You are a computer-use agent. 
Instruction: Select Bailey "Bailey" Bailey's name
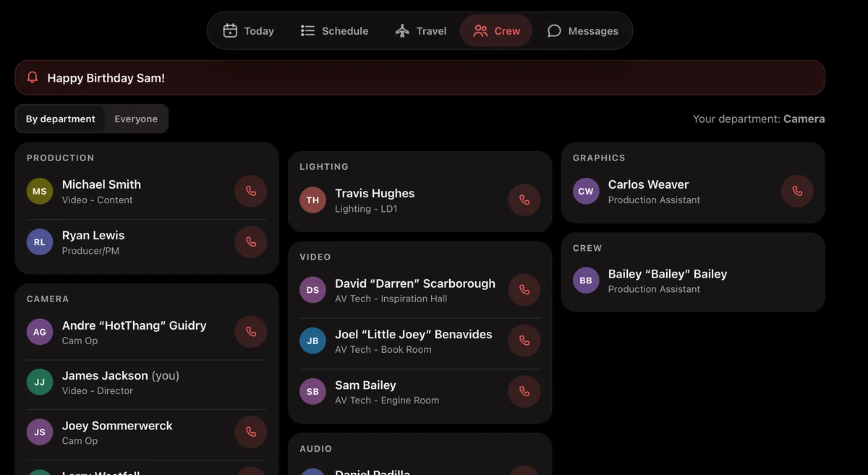coord(668,274)
